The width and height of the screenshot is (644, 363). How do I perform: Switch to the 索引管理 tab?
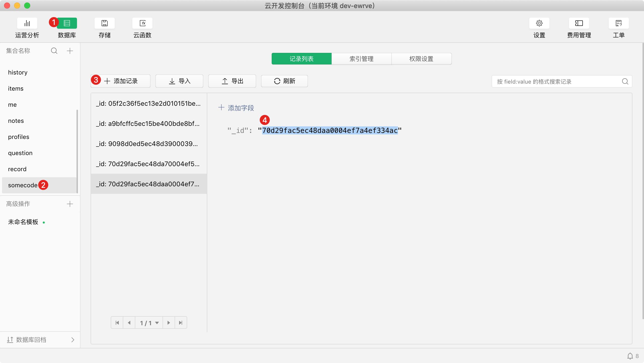361,59
